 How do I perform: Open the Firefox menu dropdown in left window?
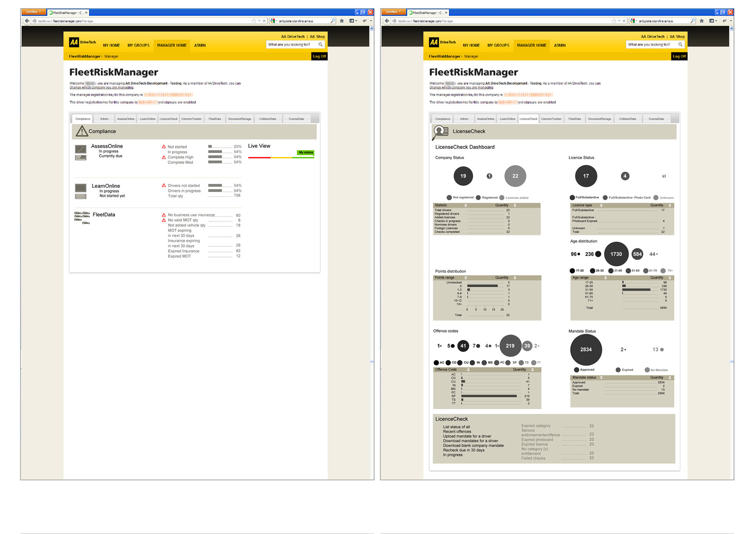coord(33,12)
